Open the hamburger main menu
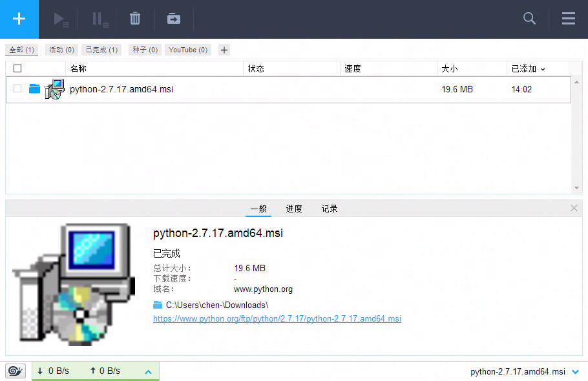Image resolution: width=588 pixels, height=381 pixels. pos(569,18)
